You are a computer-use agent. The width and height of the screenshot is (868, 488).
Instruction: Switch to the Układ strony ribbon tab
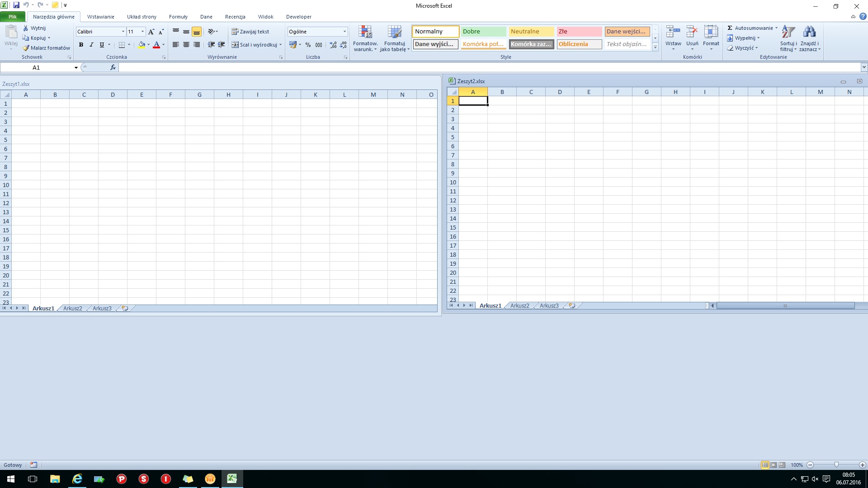click(142, 17)
